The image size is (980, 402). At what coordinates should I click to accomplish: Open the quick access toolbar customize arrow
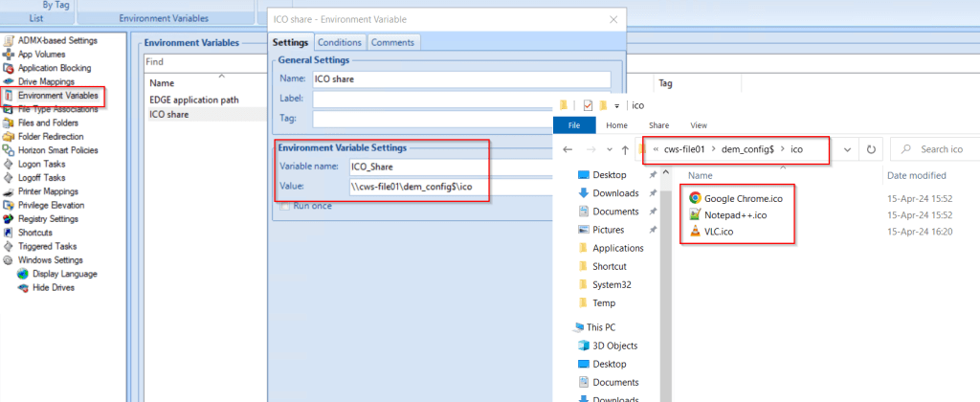(x=617, y=105)
